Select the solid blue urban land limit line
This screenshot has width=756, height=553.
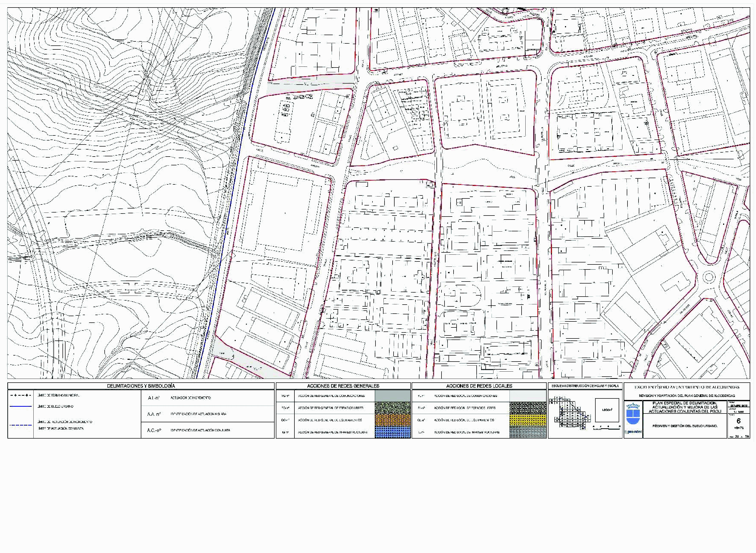point(21,406)
